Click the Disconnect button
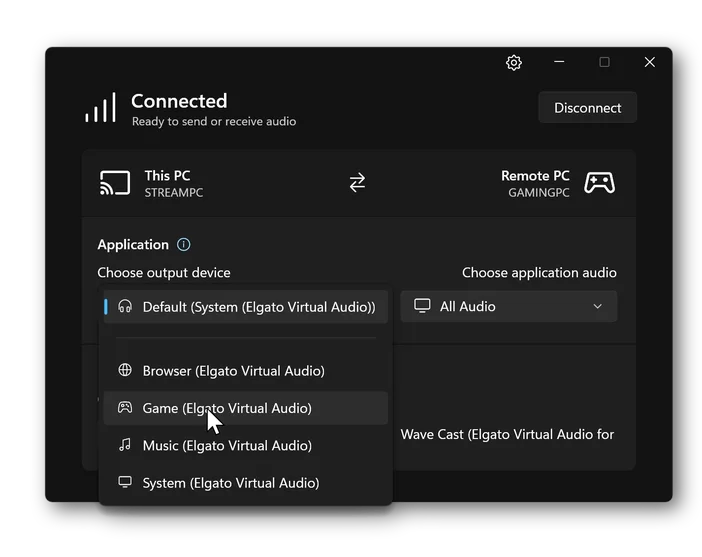Image resolution: width=702 pixels, height=557 pixels. pos(587,107)
